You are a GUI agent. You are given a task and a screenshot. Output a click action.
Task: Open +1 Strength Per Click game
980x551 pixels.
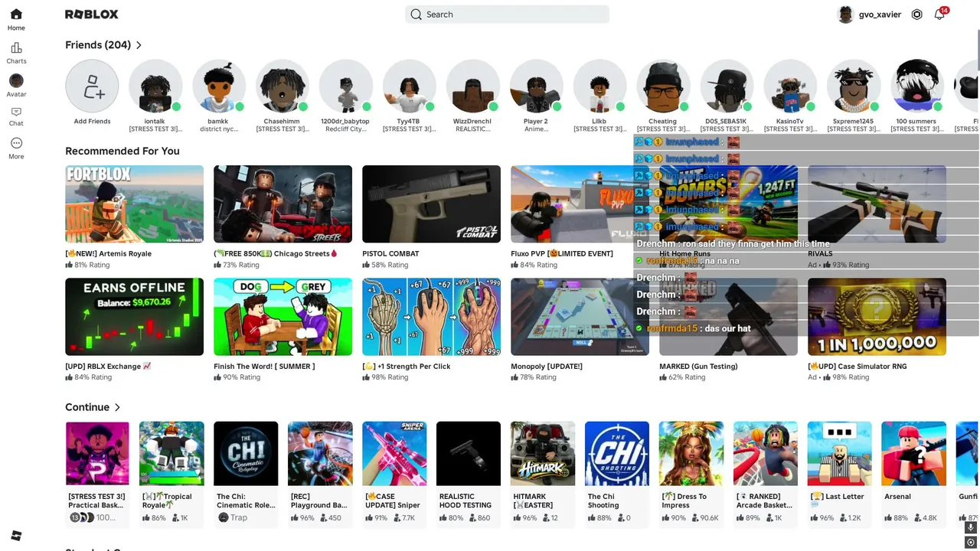[431, 317]
